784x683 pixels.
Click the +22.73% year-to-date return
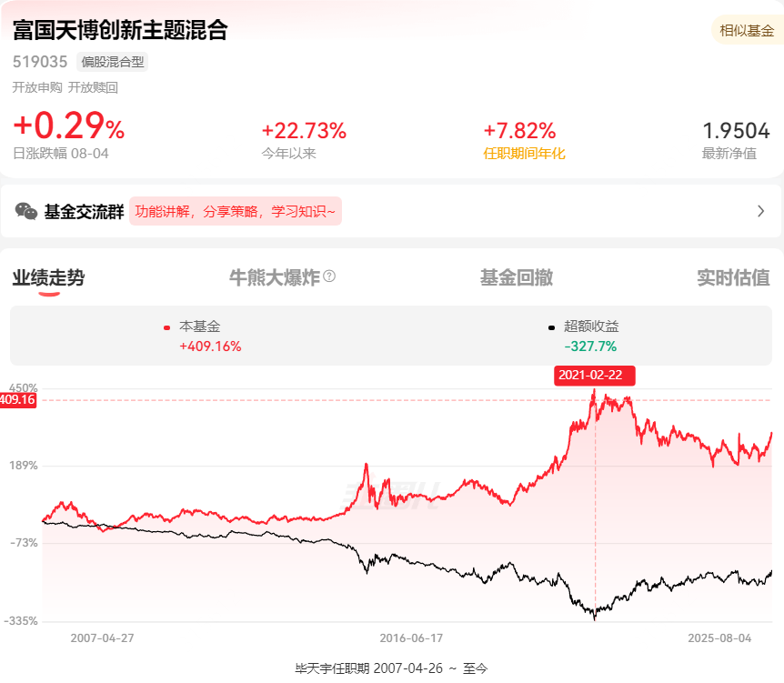pos(304,131)
